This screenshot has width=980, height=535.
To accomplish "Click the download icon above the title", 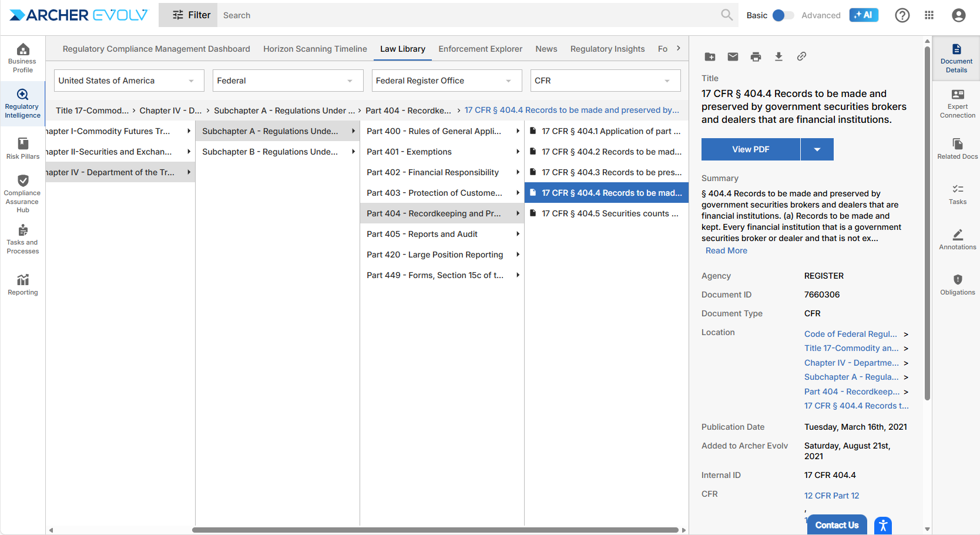I will tap(778, 56).
